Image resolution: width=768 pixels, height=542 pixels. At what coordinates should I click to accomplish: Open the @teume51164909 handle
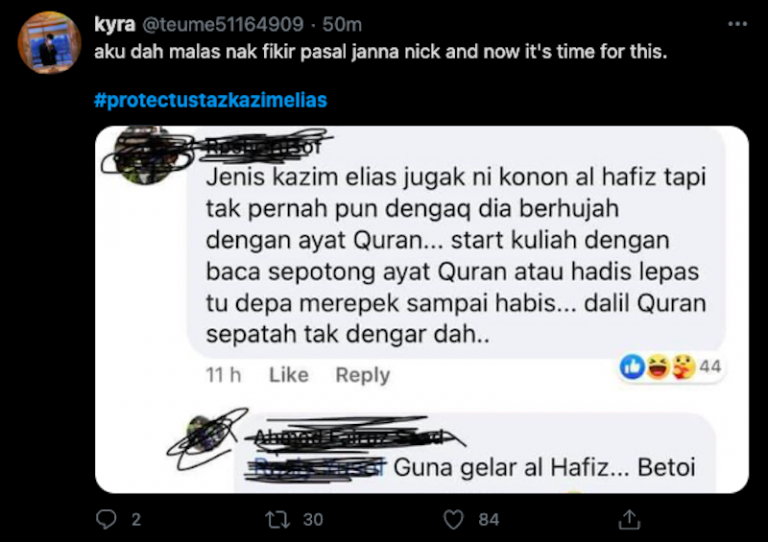coord(223,24)
